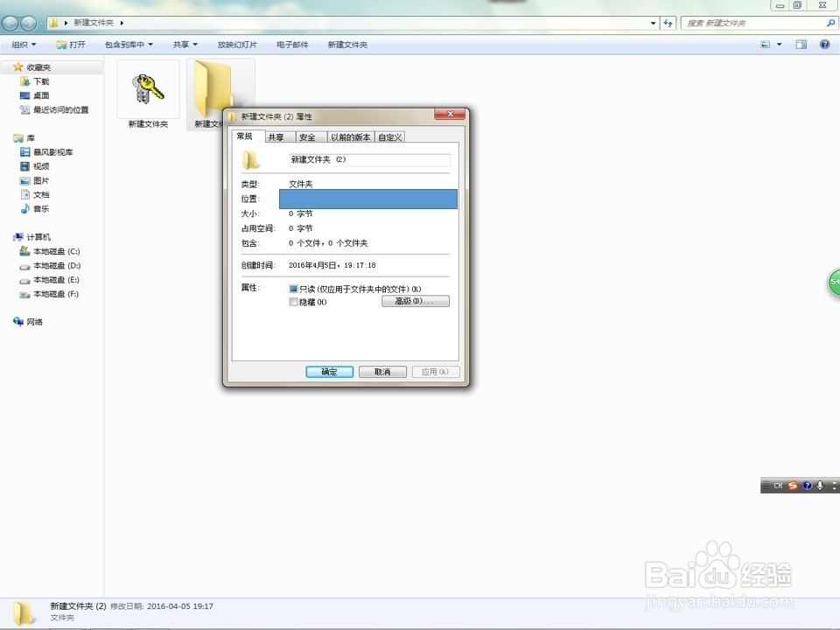Open 本地磁盘 (C:) drive
This screenshot has width=840, height=630.
[55, 251]
